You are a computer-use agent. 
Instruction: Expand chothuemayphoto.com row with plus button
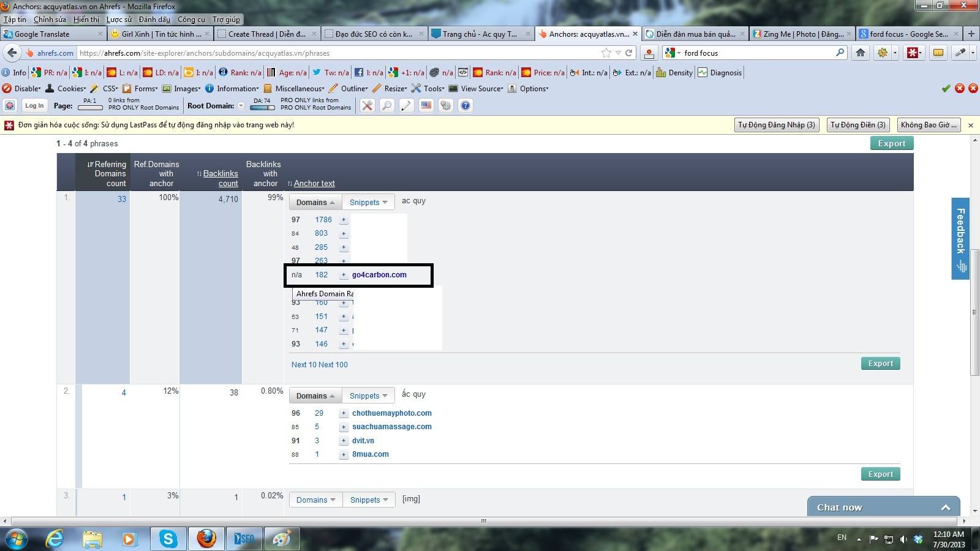coord(344,413)
